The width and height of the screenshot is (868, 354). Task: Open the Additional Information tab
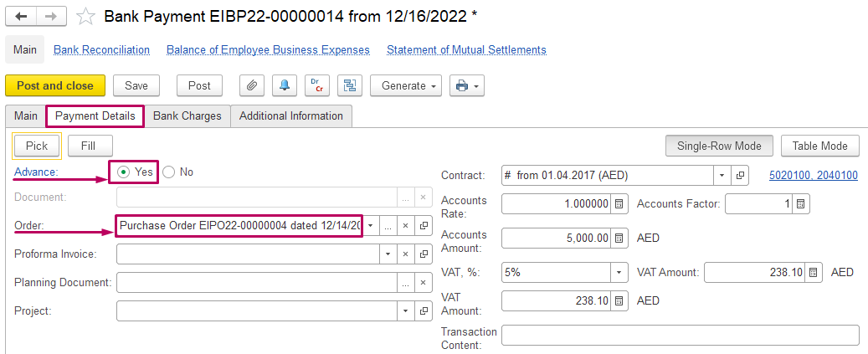[290, 116]
